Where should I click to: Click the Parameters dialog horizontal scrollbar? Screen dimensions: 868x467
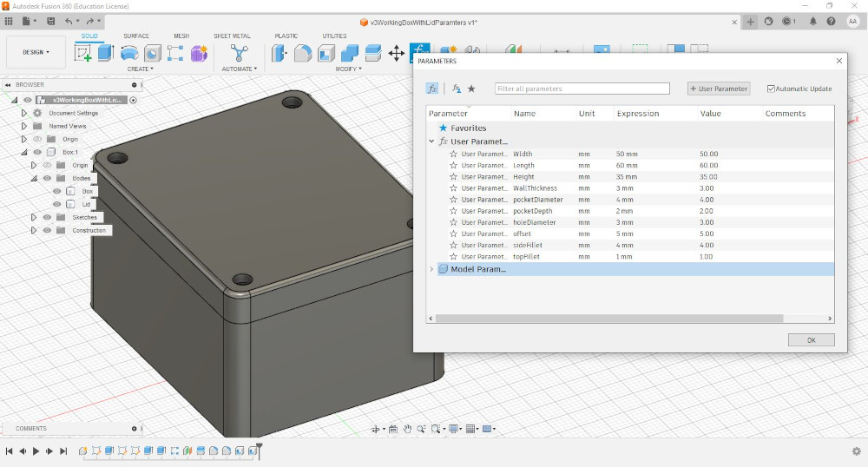[x=609, y=319]
